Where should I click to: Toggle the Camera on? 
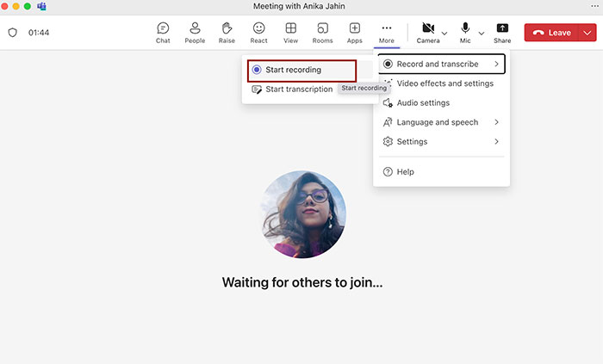[x=428, y=32]
